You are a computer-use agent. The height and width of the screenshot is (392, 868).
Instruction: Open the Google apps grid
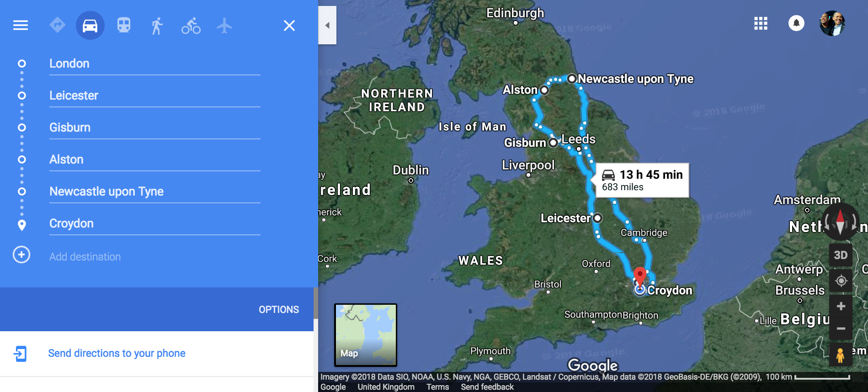(761, 23)
